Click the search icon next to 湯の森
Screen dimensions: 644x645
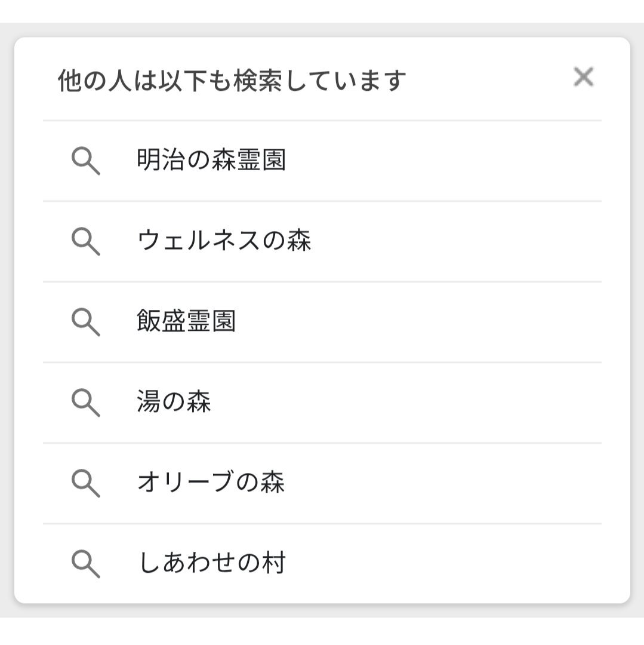[x=86, y=403]
